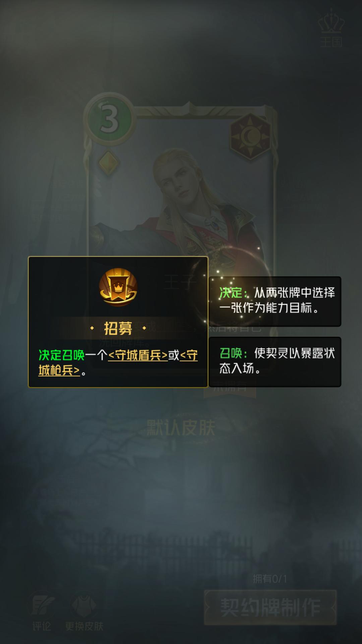362x644 pixels.
Task: Open the <守城枪兵> card link
Action: 118,363
